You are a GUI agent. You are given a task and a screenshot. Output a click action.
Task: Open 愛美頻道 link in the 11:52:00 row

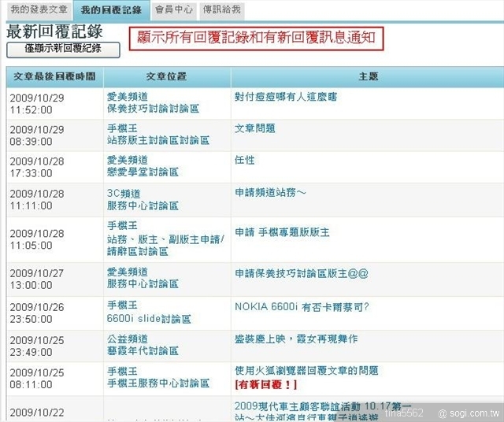[128, 96]
